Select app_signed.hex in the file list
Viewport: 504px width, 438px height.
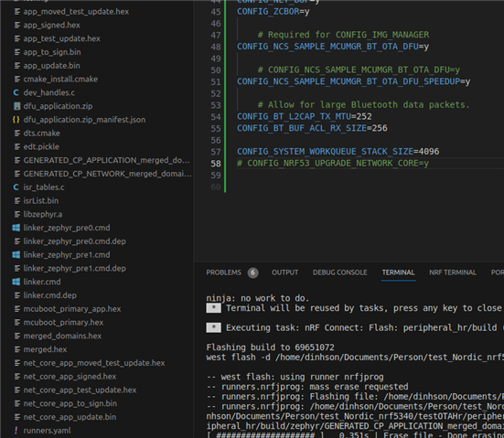(51, 25)
